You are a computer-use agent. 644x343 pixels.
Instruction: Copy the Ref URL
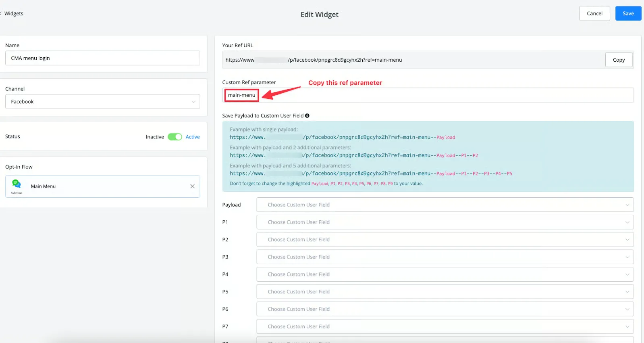[619, 60]
